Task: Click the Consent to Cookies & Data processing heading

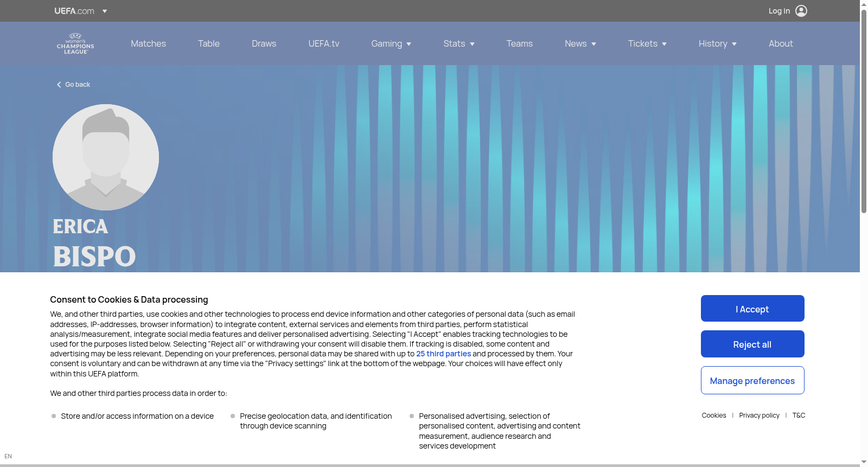Action: pos(129,299)
